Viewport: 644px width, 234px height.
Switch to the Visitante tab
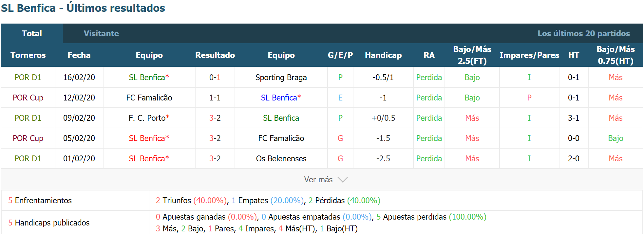(101, 33)
